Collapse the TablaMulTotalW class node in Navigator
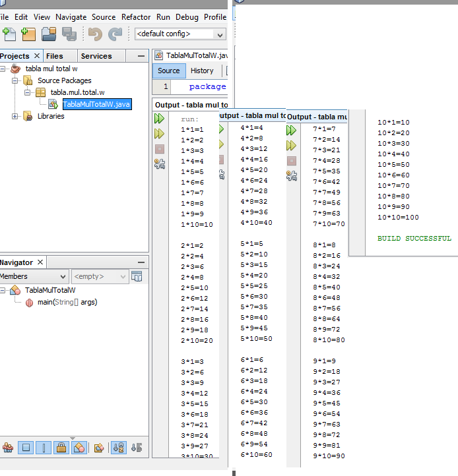This screenshot has width=458, height=476. tap(3, 291)
